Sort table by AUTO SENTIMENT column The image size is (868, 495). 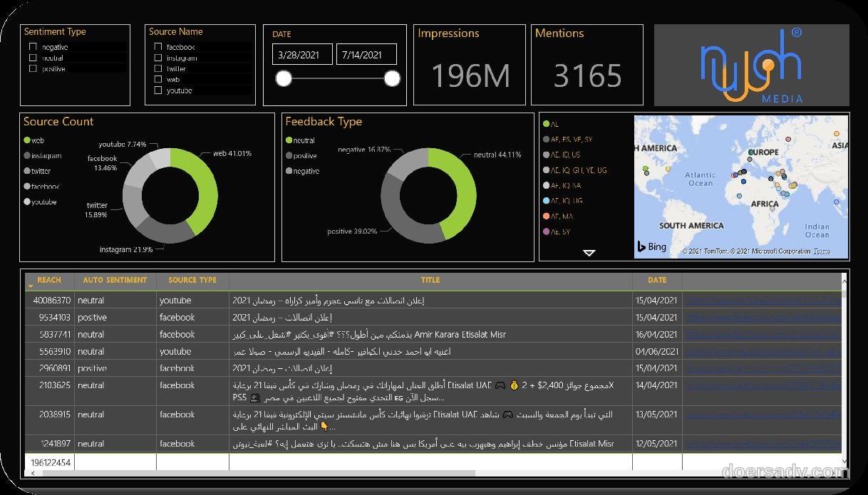tap(115, 281)
